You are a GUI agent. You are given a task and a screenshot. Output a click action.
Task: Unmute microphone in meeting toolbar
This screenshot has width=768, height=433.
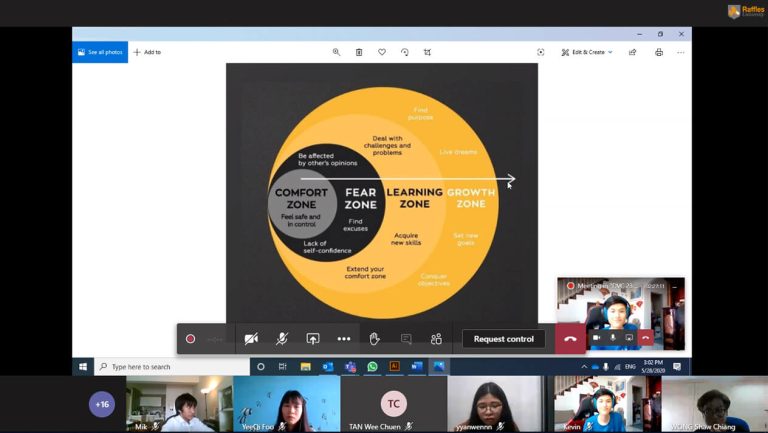(x=282, y=339)
